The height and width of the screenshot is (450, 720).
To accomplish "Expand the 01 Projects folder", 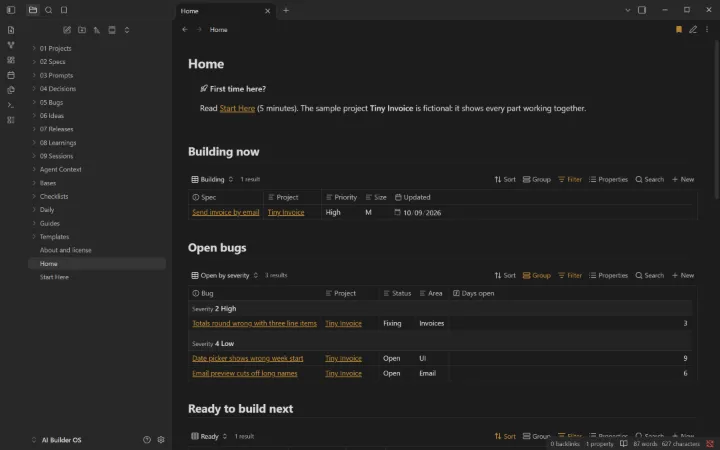I will click(x=34, y=48).
